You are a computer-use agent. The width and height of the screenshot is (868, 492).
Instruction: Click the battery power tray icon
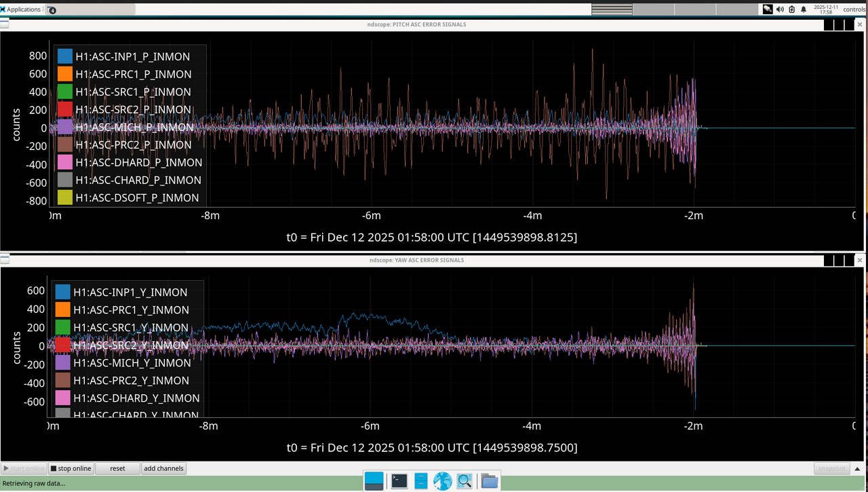point(791,10)
